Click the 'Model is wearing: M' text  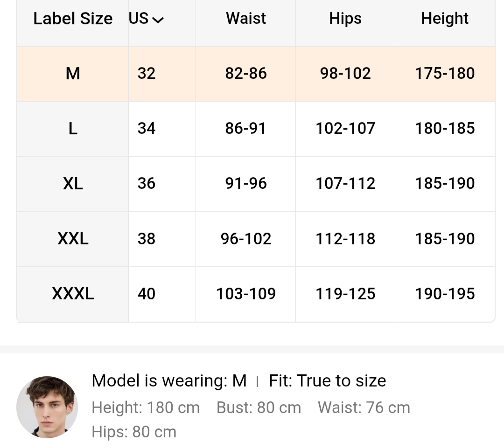(169, 381)
